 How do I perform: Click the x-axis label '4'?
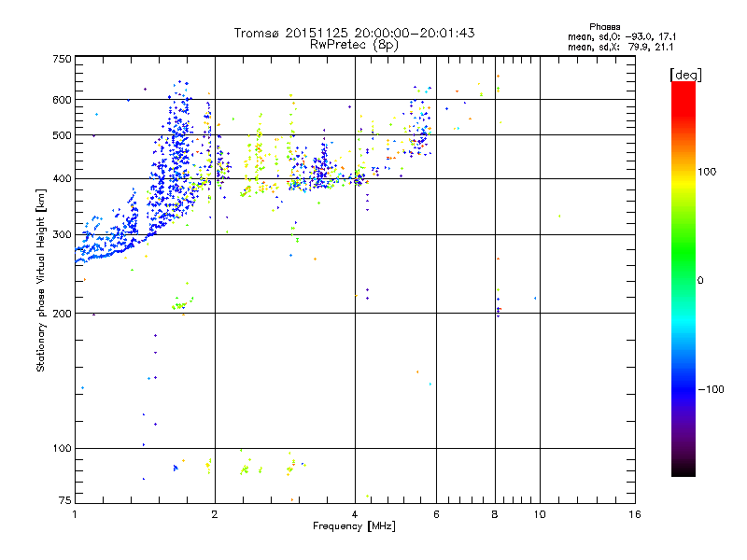tap(355, 514)
